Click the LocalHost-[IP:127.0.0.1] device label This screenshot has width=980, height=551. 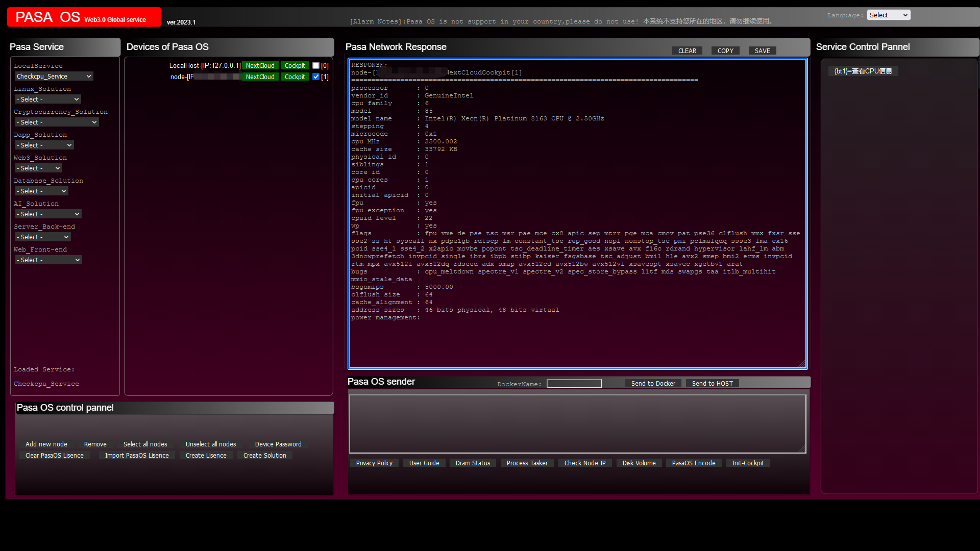tap(205, 65)
